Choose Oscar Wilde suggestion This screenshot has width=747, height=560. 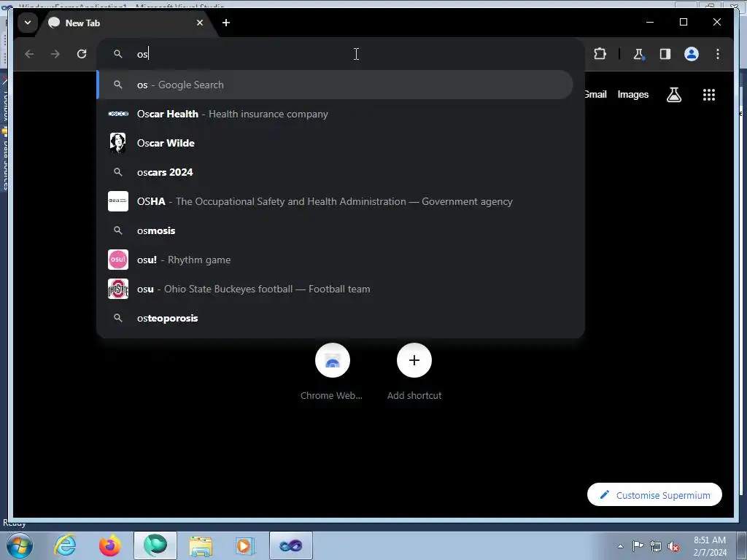click(335, 143)
